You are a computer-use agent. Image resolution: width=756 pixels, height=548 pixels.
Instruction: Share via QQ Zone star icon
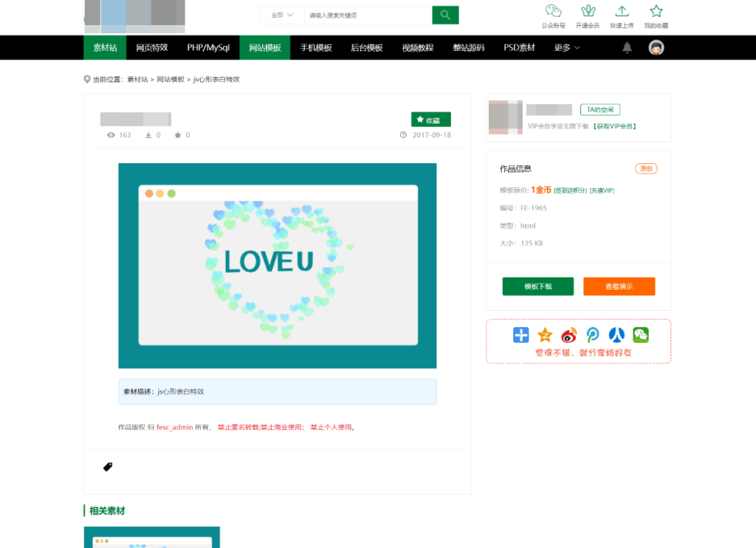tap(545, 335)
